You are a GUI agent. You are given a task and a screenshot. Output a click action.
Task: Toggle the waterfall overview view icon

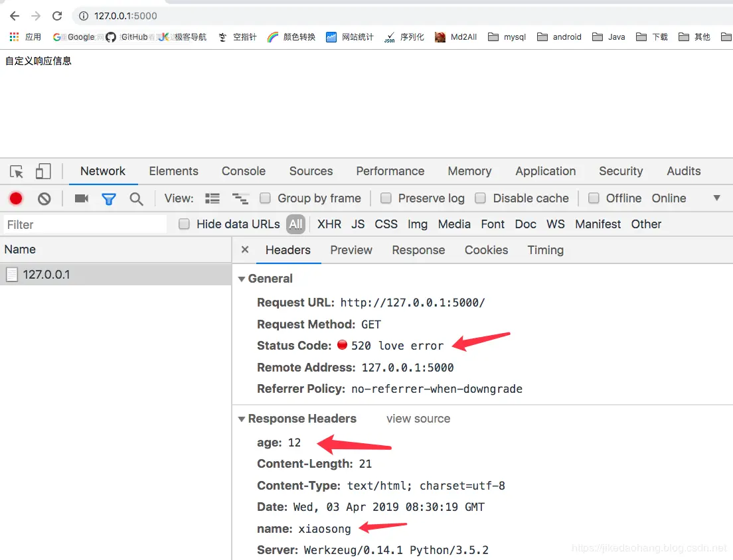240,198
